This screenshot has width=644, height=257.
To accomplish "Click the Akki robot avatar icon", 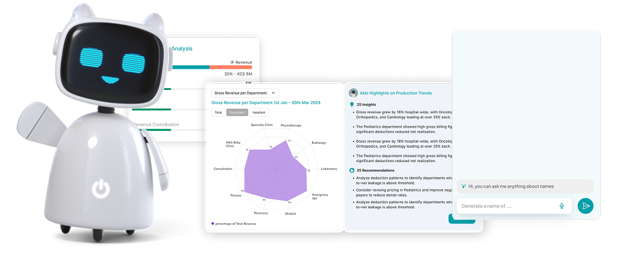I will [353, 93].
